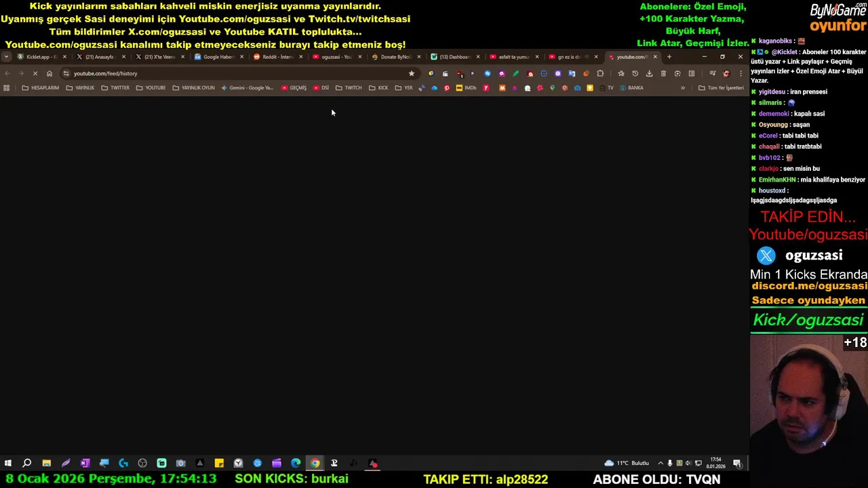Go to Chrome home page icon

(x=50, y=73)
